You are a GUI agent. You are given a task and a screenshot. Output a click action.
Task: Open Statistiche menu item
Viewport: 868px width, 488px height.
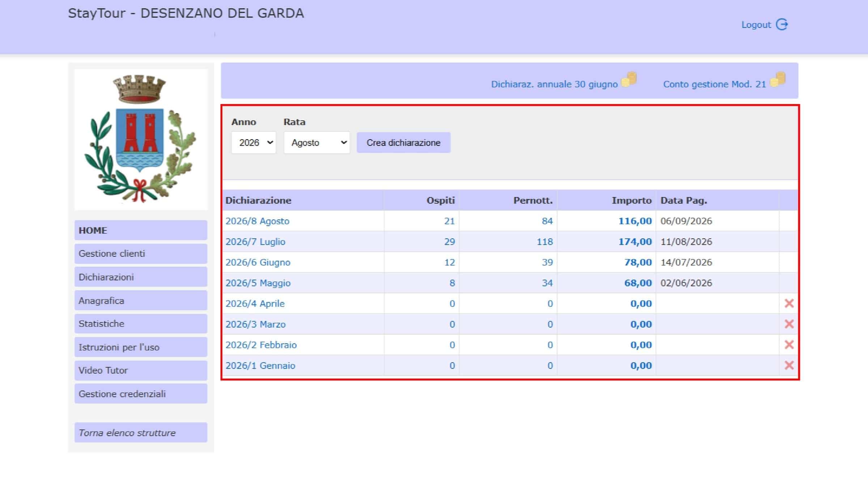(141, 324)
